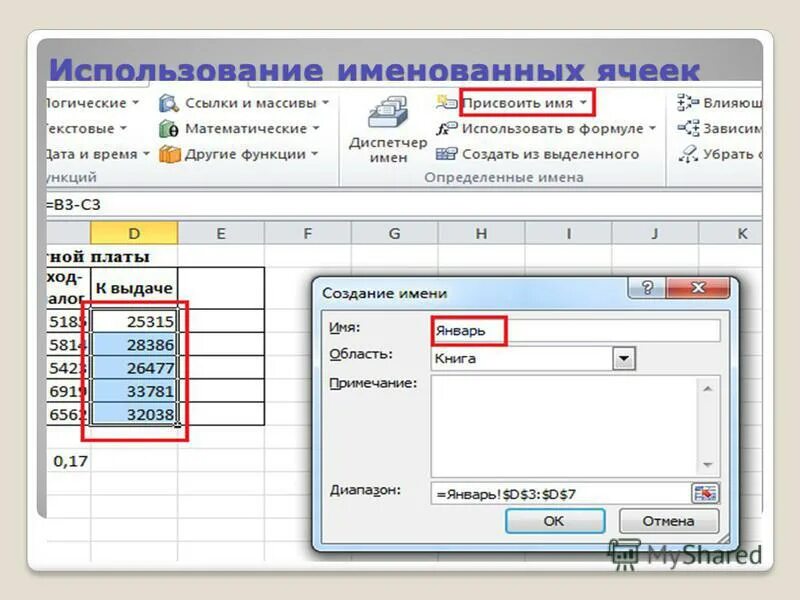
Task: Open the Присвоить имя dropdown arrow
Action: point(583,103)
